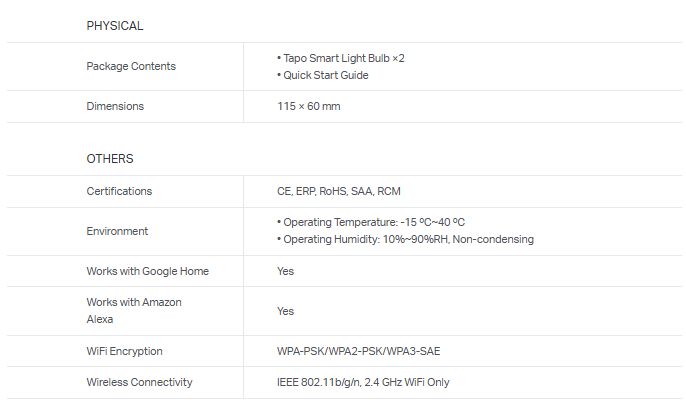
Task: Select the Works with Amazon Alexa label
Action: pyautogui.click(x=134, y=310)
